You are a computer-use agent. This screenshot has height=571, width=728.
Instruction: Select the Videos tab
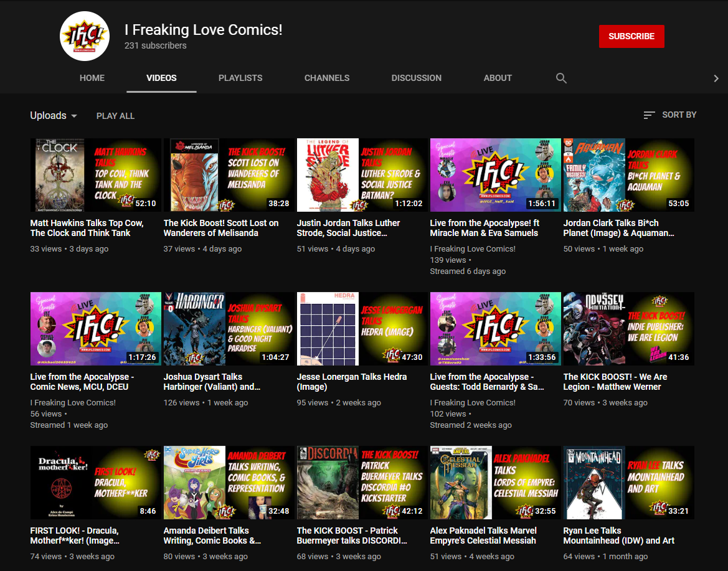(x=161, y=78)
